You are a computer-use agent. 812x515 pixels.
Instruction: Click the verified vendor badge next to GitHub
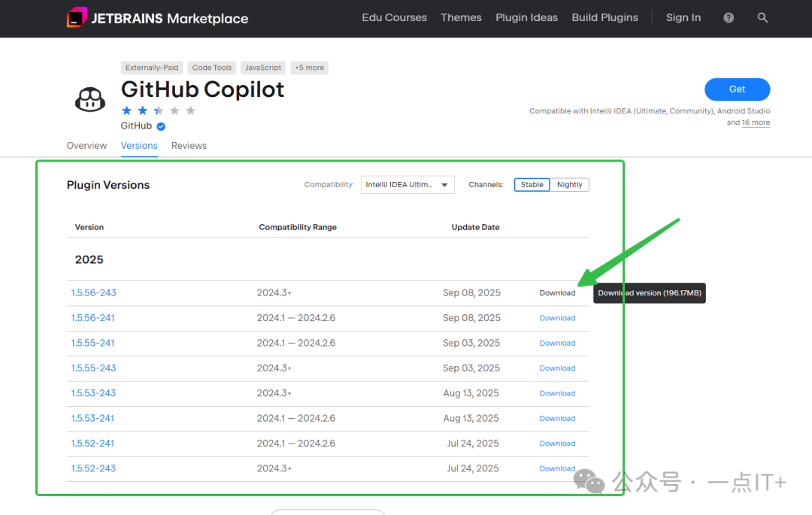pyautogui.click(x=161, y=126)
